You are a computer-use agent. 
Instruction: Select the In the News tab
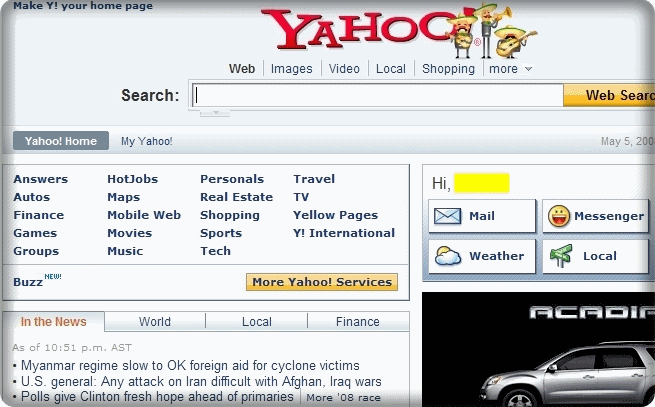point(53,322)
